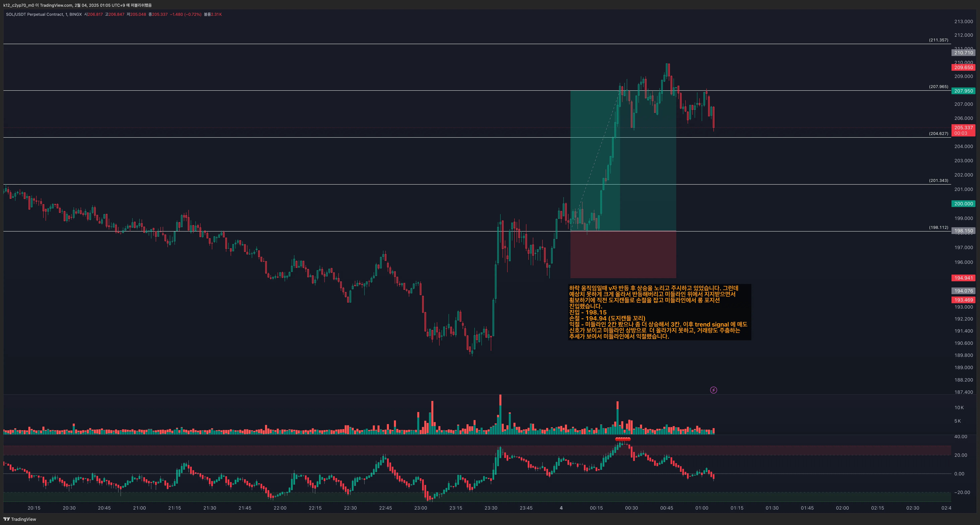
Task: Select the (211.357) horizontal line label
Action: pyautogui.click(x=939, y=40)
